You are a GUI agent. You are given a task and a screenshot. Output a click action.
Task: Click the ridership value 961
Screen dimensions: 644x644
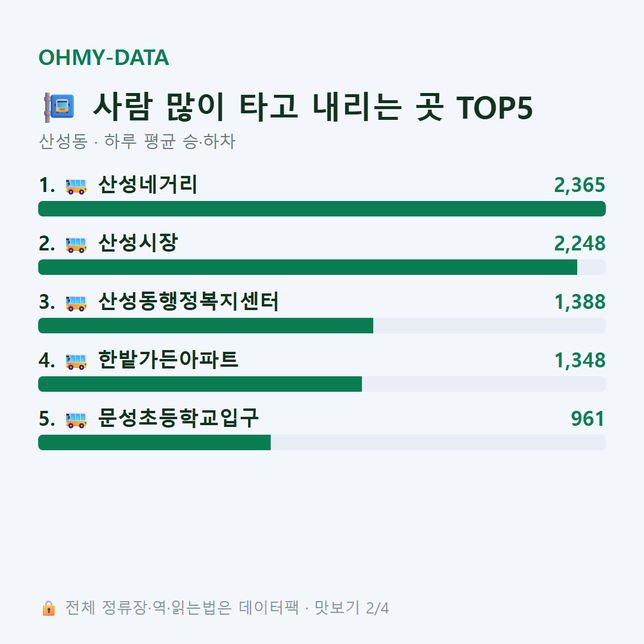pyautogui.click(x=588, y=419)
